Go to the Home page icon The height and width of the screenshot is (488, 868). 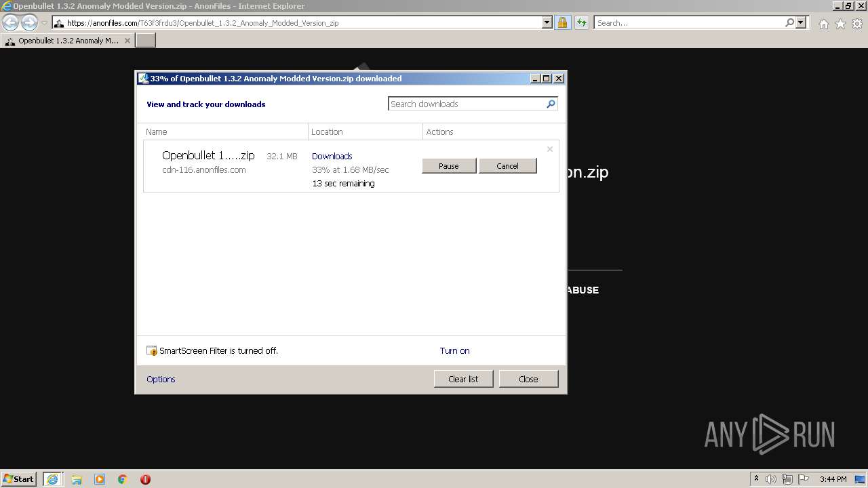pos(823,24)
